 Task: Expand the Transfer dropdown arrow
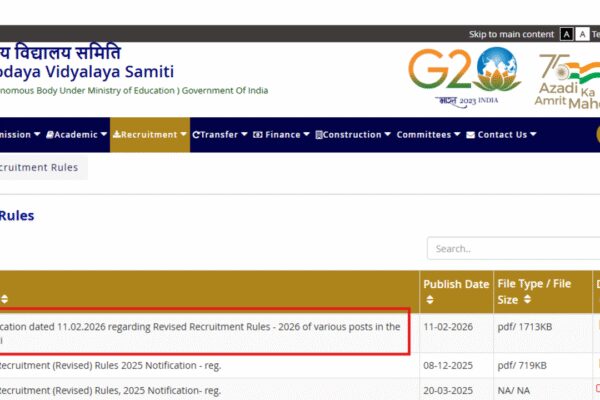[244, 134]
